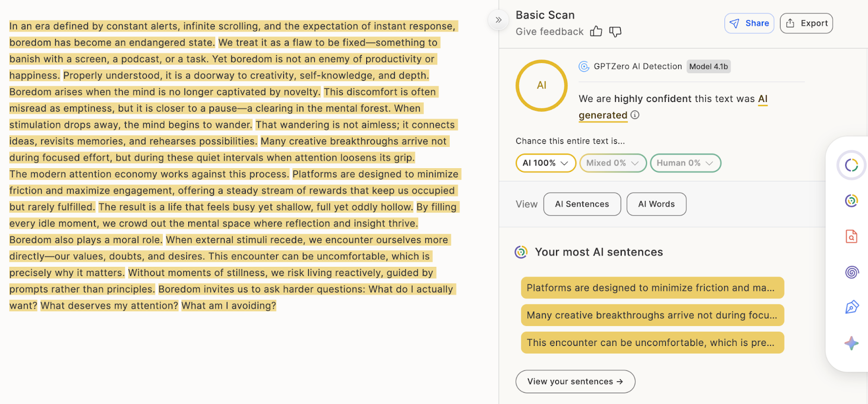Open 'View your sentences' link

[575, 382]
